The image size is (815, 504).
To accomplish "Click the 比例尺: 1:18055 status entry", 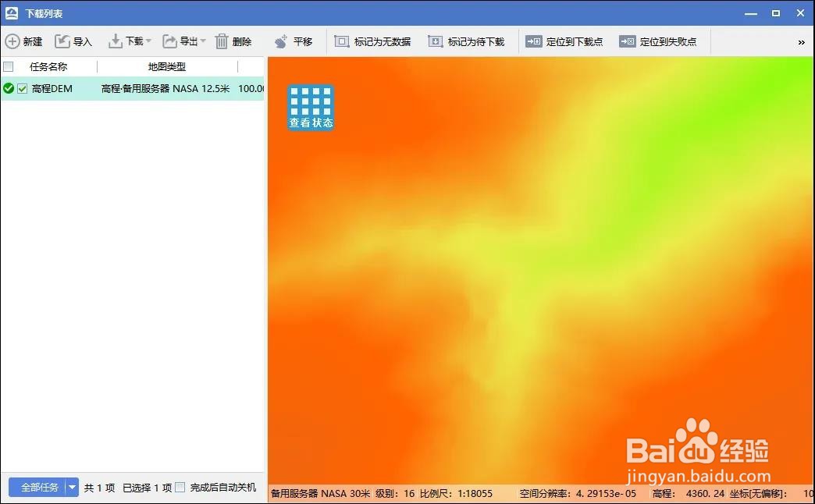I will point(457,494).
